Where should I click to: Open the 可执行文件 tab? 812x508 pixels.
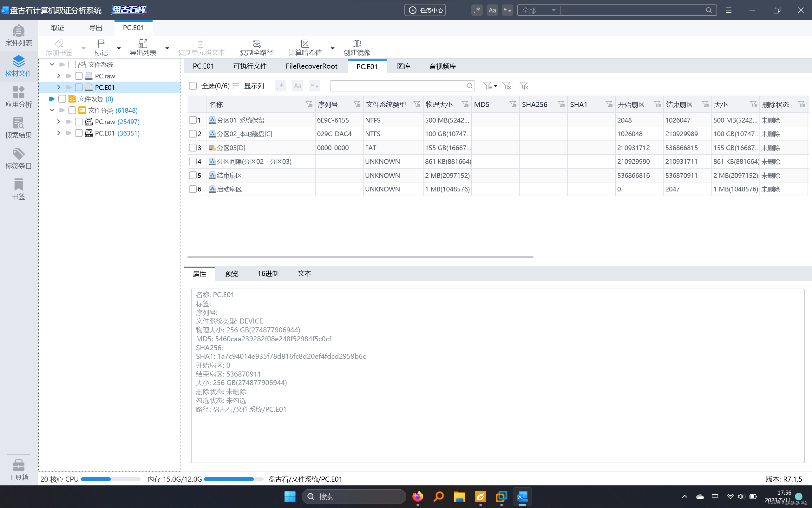point(250,66)
